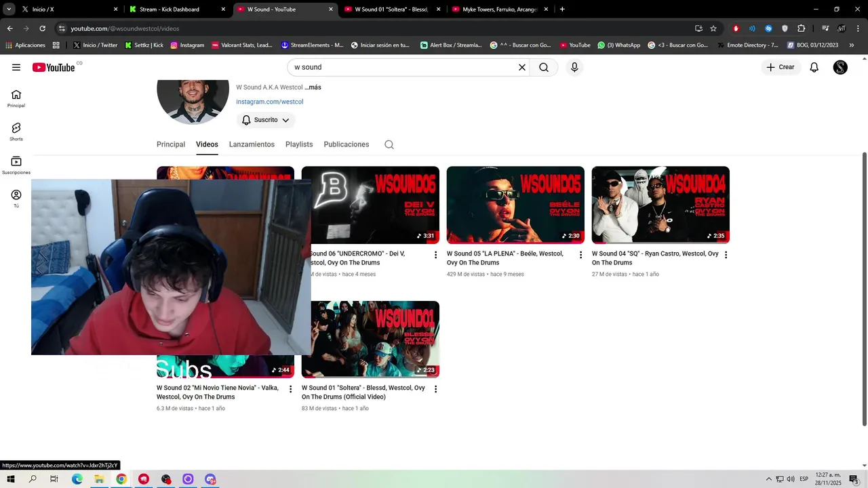Open the Playlists channel tab

click(299, 144)
